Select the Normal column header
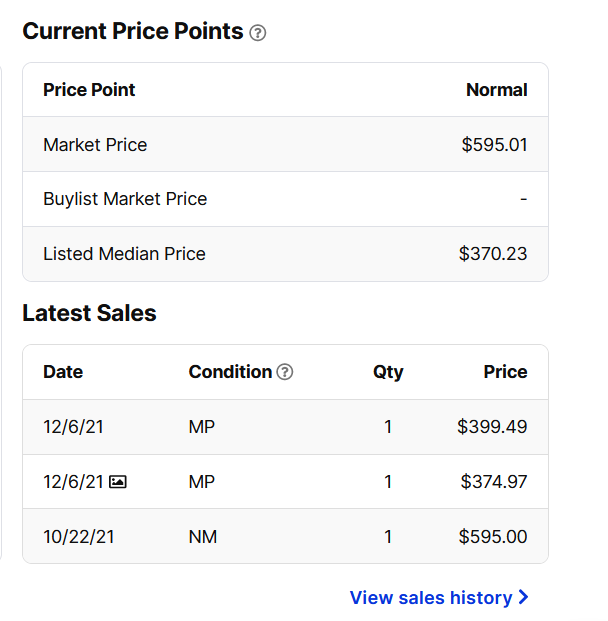The width and height of the screenshot is (608, 621). click(496, 90)
